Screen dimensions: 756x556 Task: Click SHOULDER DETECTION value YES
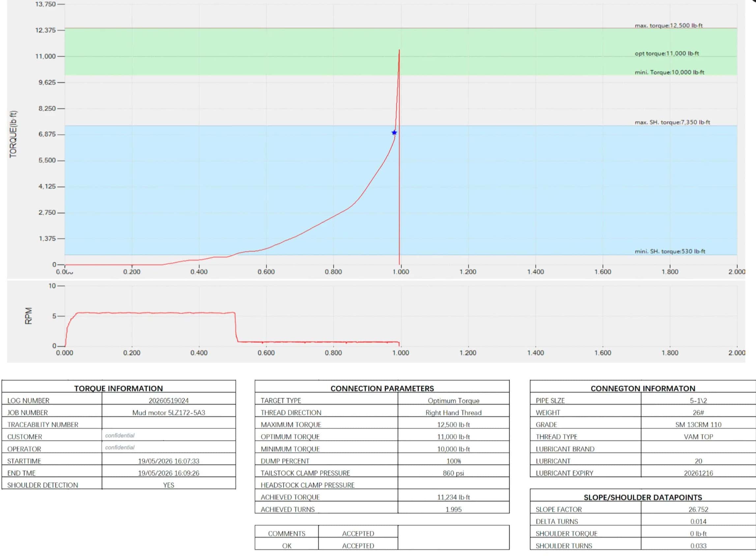click(169, 485)
